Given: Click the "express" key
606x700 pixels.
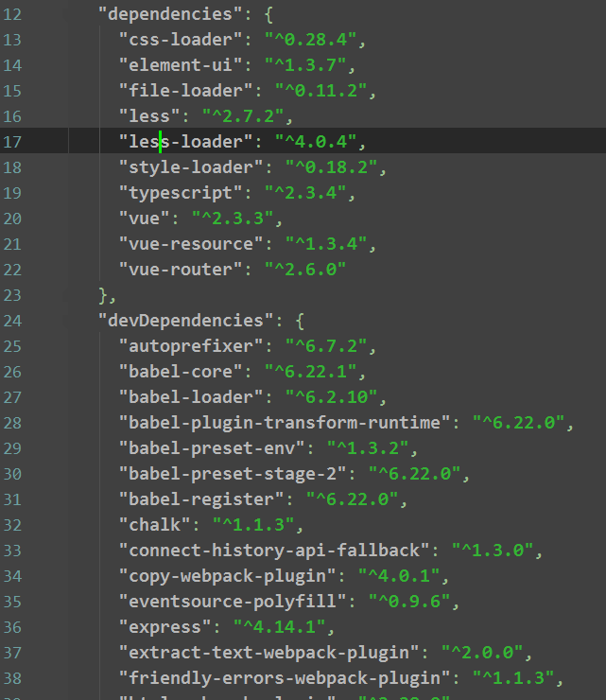Looking at the screenshot, I should 164,627.
